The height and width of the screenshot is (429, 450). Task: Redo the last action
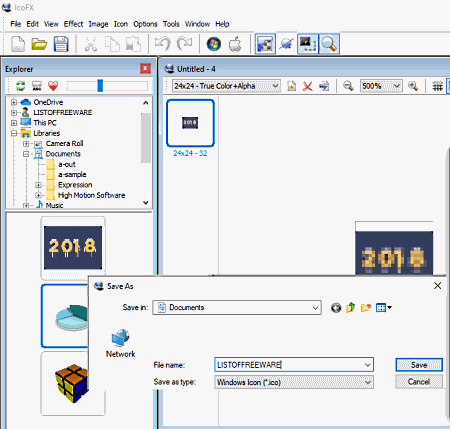point(184,44)
